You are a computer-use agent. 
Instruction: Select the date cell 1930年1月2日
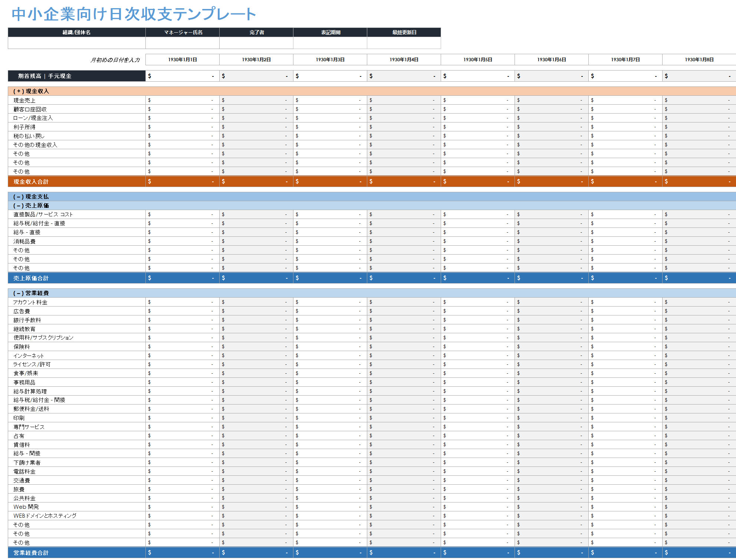coord(256,59)
